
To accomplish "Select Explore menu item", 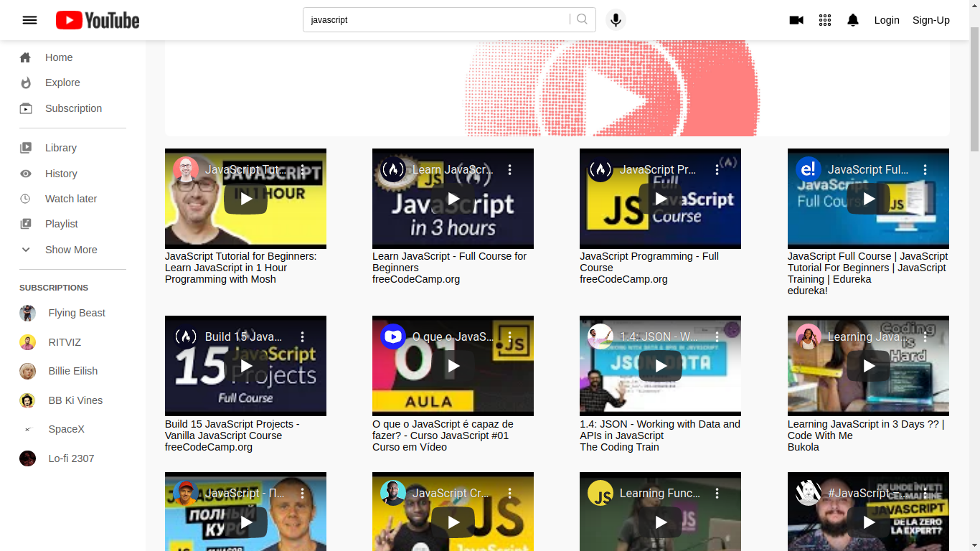I will 62,83.
